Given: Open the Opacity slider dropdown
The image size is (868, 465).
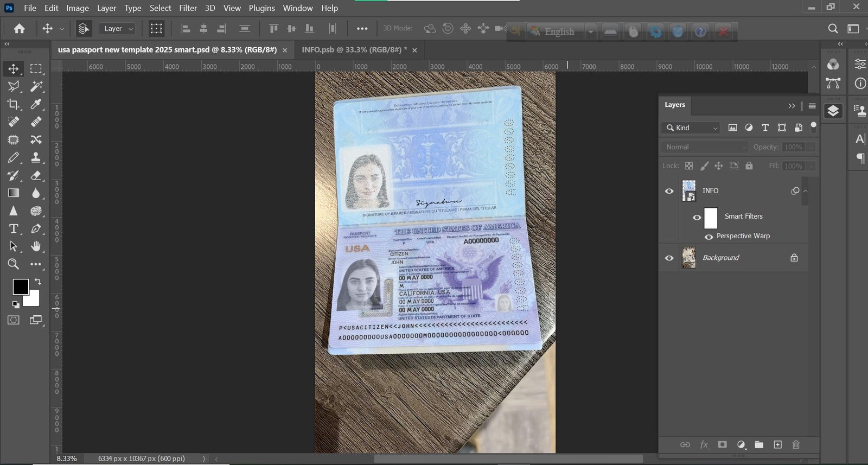Looking at the screenshot, I should click(812, 147).
